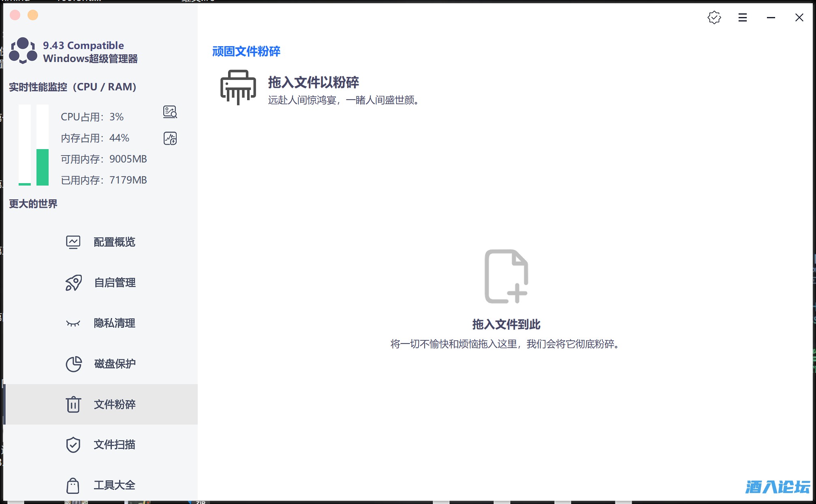Click the file-plus drop area icon
This screenshot has height=504, width=816.
point(506,276)
